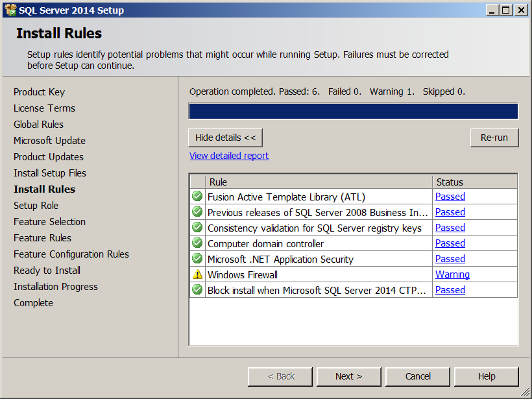This screenshot has height=399, width=532.
Task: Click Next to continue setup
Action: 349,376
